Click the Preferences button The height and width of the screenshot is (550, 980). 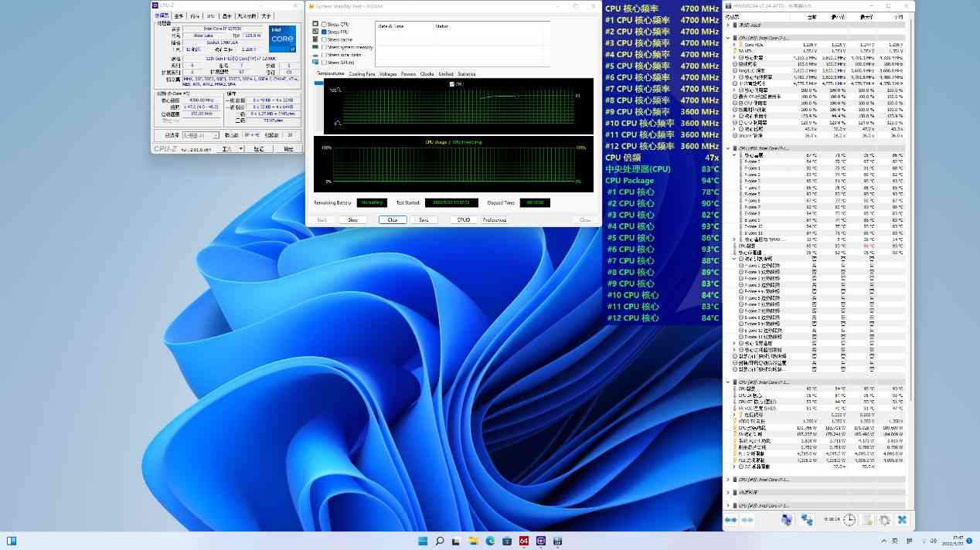coord(494,219)
